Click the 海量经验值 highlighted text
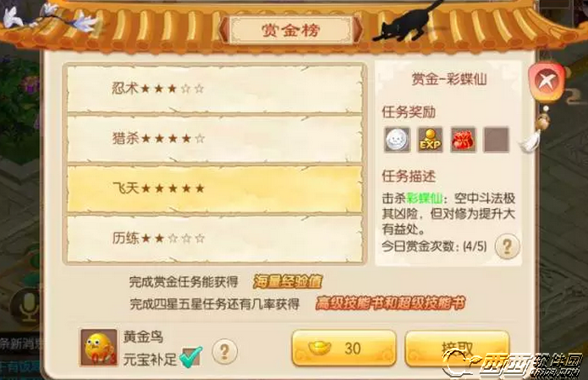This screenshot has height=380, width=588. click(288, 281)
